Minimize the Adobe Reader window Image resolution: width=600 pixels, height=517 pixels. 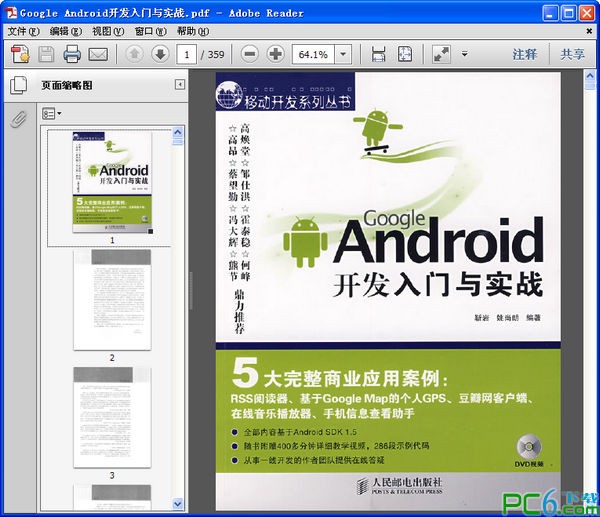pos(550,13)
